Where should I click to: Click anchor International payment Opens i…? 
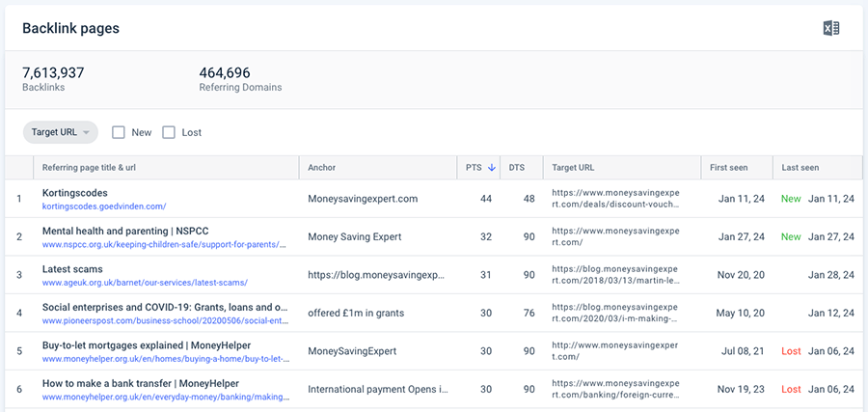[377, 389]
